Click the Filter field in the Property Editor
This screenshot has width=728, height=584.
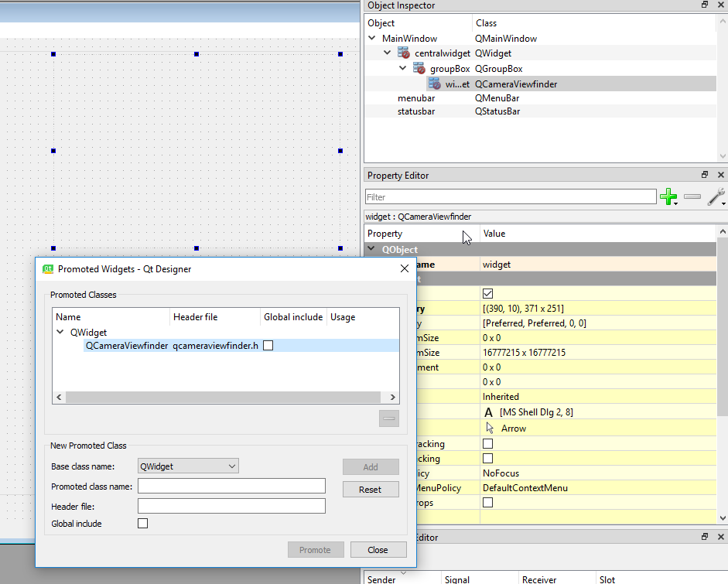pyautogui.click(x=511, y=196)
